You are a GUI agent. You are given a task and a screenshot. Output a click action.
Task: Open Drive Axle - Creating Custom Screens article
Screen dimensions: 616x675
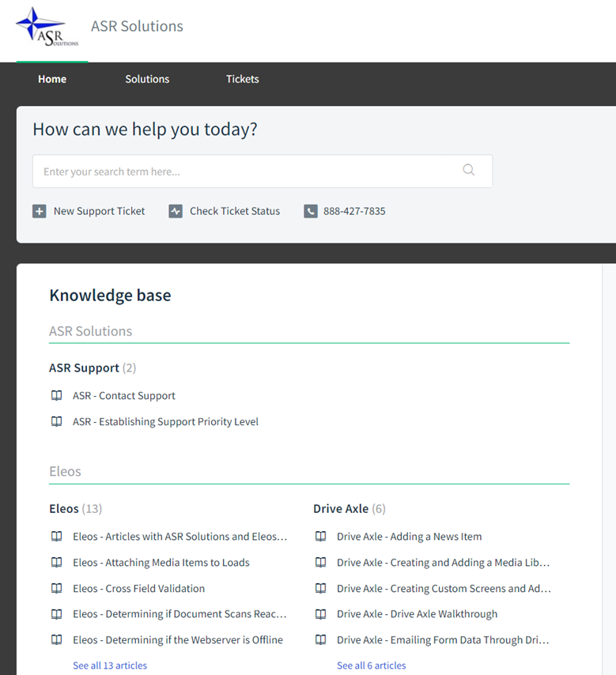pos(444,589)
